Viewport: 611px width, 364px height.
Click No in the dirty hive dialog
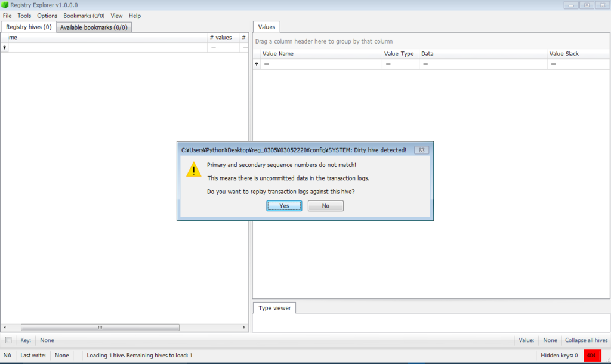[325, 206]
